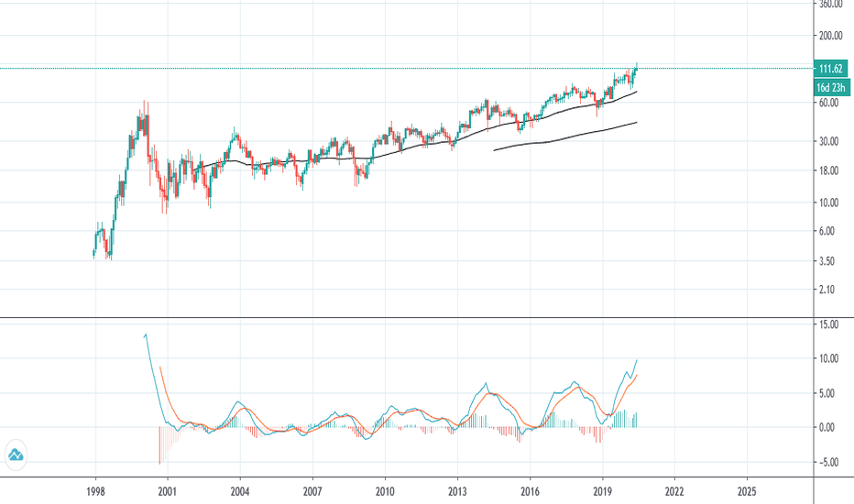Select the 2.10 price axis label

(x=827, y=290)
